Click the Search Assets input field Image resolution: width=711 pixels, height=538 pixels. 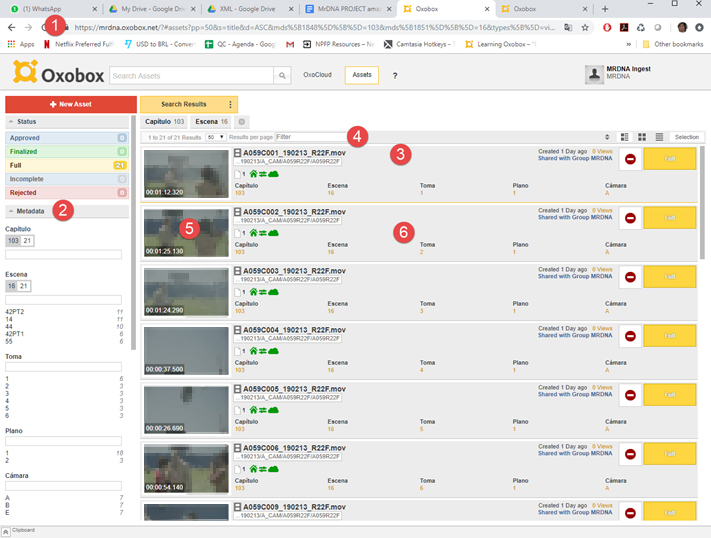191,76
